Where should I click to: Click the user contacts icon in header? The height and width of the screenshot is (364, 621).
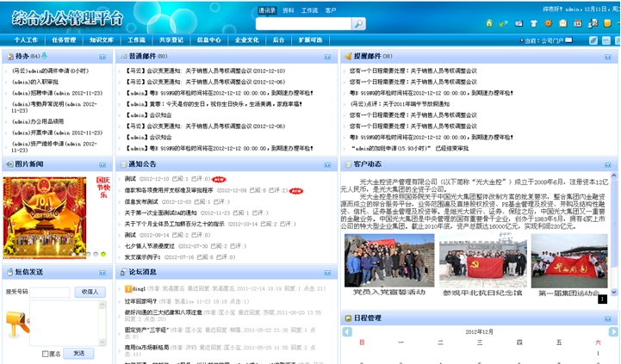coord(593,23)
